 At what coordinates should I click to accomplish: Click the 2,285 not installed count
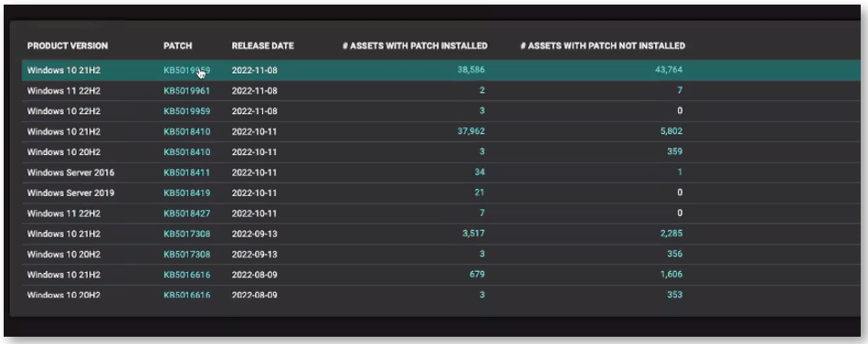pyautogui.click(x=671, y=234)
